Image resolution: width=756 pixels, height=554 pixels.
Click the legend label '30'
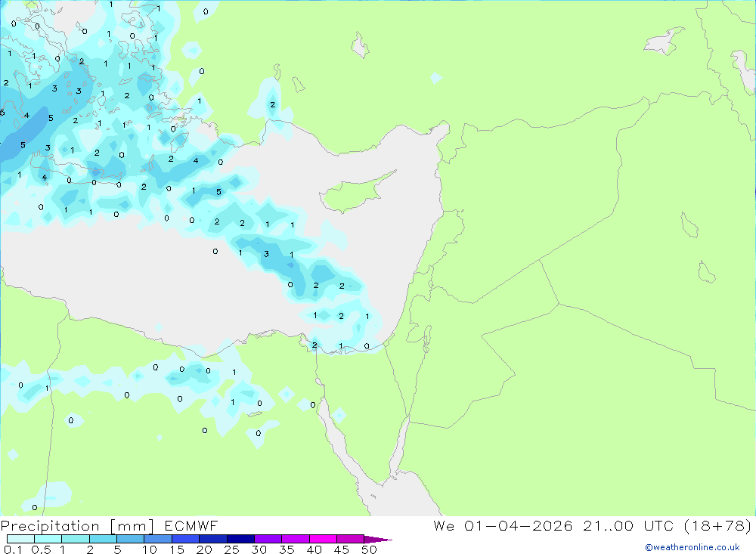click(259, 549)
